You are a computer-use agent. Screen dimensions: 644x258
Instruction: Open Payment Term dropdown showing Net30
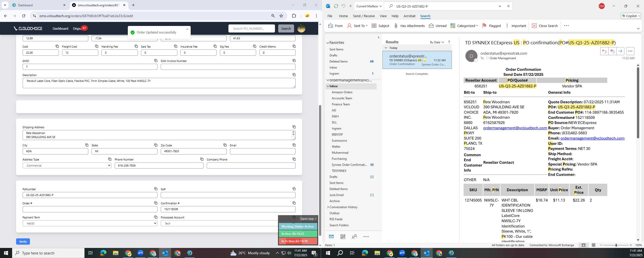90,223
